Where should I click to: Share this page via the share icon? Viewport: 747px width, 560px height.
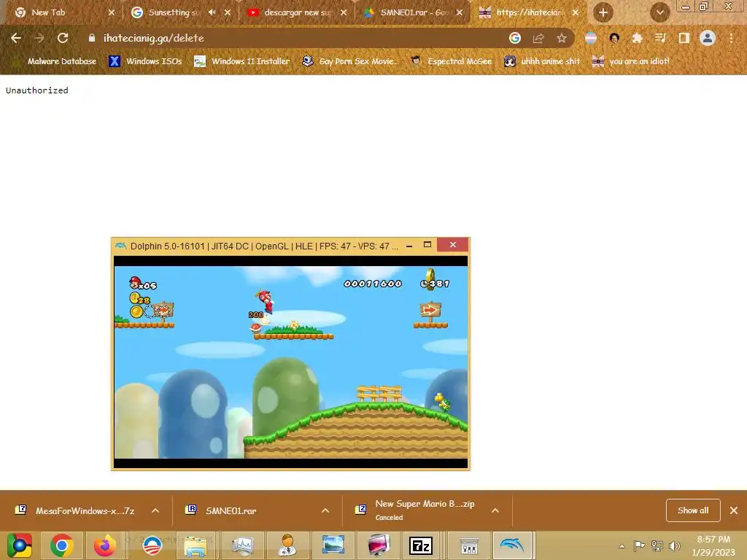click(x=538, y=38)
